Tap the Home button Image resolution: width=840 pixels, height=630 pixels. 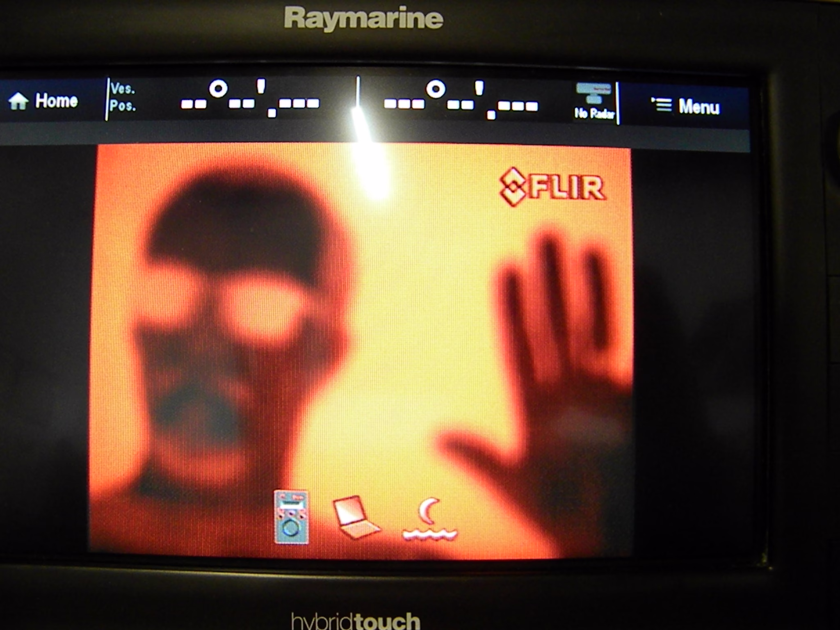coord(43,101)
